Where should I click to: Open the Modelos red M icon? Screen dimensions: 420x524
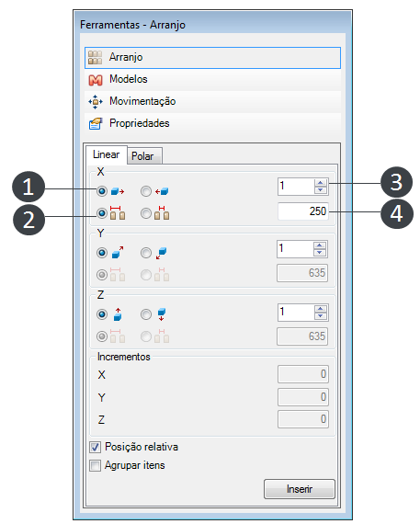[96, 80]
